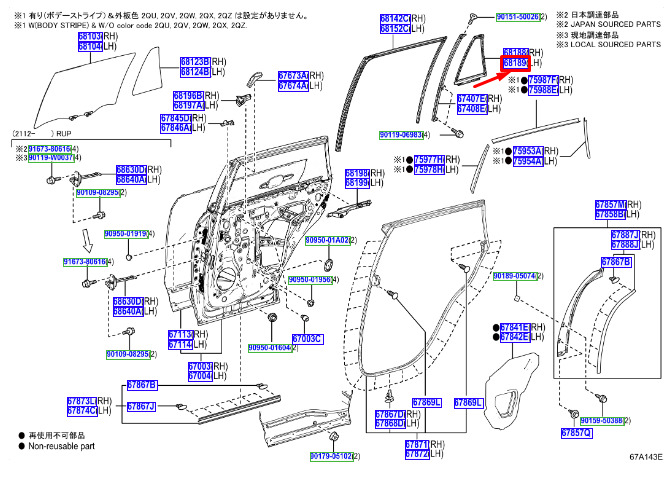Open part number 68103 (RH) link

(90, 36)
